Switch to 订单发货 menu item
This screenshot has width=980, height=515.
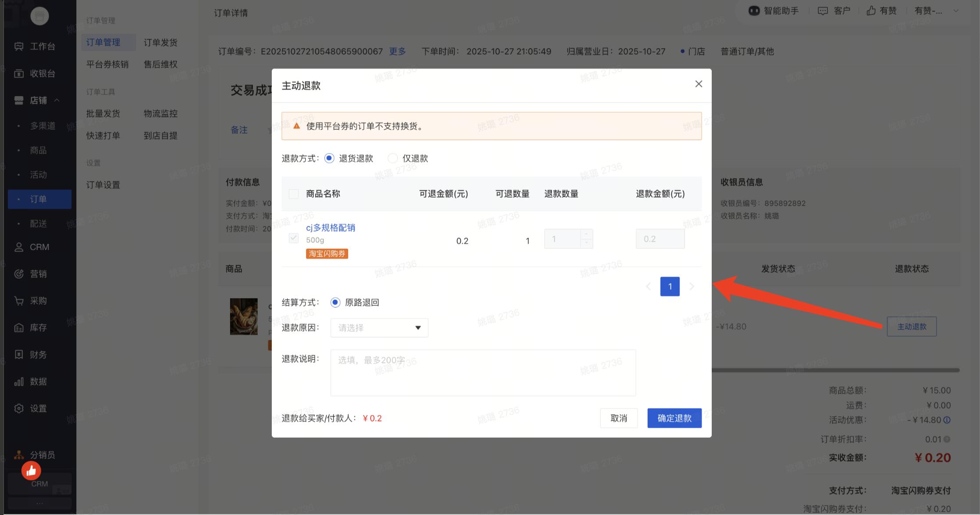tap(161, 42)
